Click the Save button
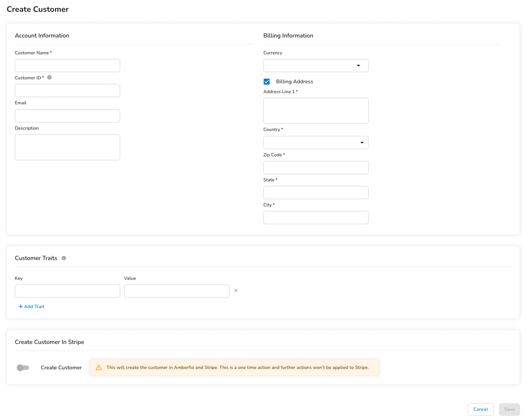Screen dimensions: 528x420 tap(510, 409)
